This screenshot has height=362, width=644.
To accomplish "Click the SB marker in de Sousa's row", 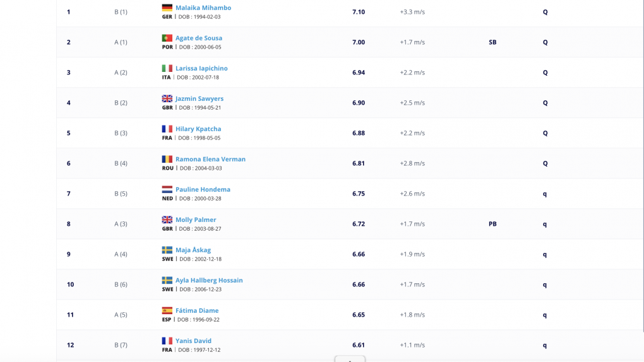I will pos(492,42).
